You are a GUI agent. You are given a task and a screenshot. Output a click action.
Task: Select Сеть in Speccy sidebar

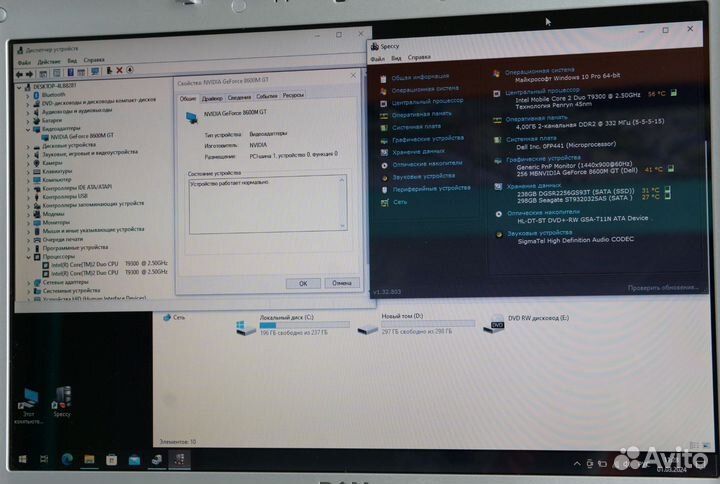point(399,202)
